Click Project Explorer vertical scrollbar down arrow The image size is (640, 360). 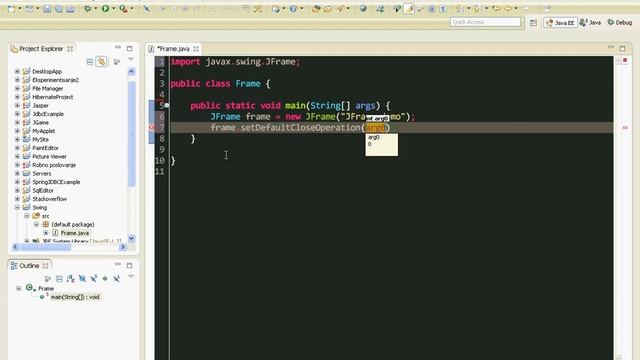point(131,238)
